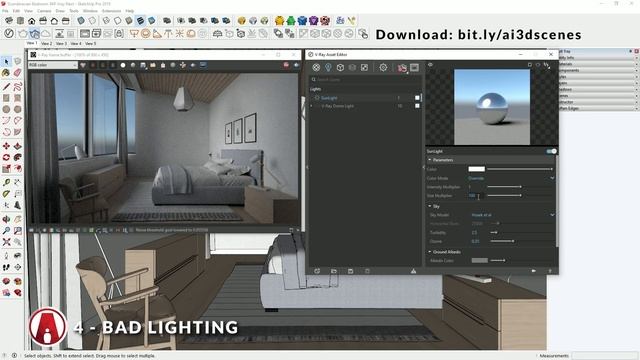Toggle SunLight row checkbox in lights list
The height and width of the screenshot is (360, 640).
coord(417,98)
